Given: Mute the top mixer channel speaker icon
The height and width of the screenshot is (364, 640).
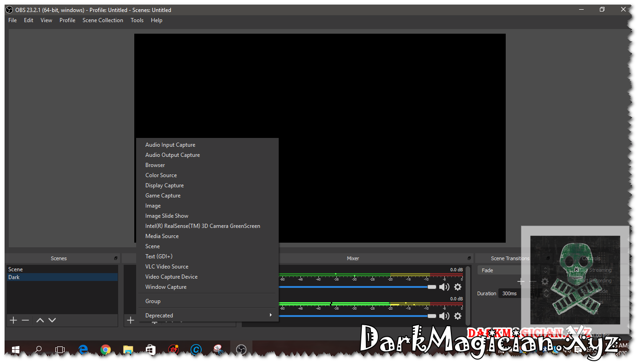Looking at the screenshot, I should (444, 287).
